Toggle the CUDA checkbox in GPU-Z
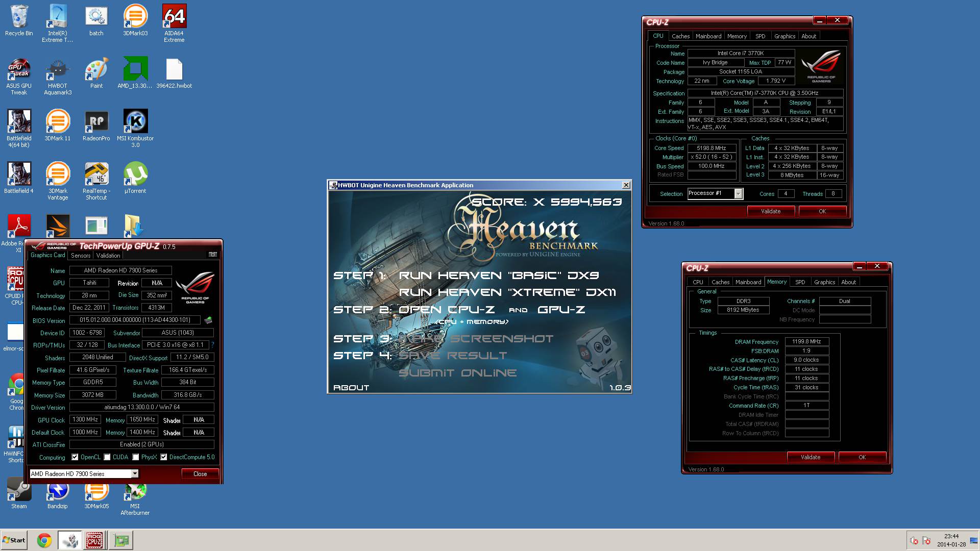980x551 pixels. (107, 457)
